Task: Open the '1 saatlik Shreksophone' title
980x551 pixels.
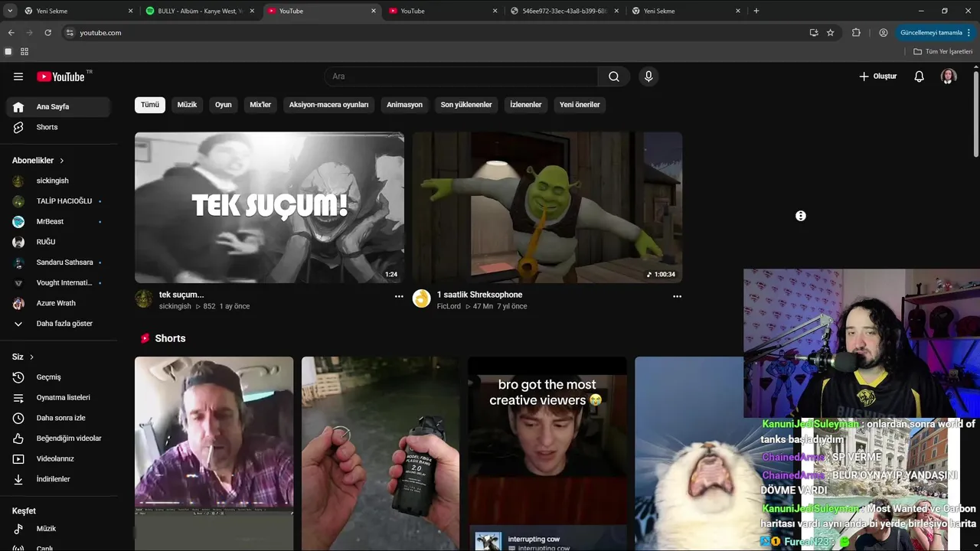Action: pos(479,295)
